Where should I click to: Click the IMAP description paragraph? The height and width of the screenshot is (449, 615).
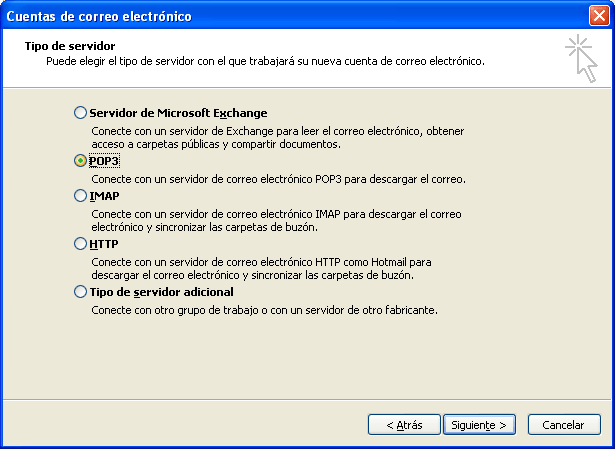pyautogui.click(x=275, y=220)
